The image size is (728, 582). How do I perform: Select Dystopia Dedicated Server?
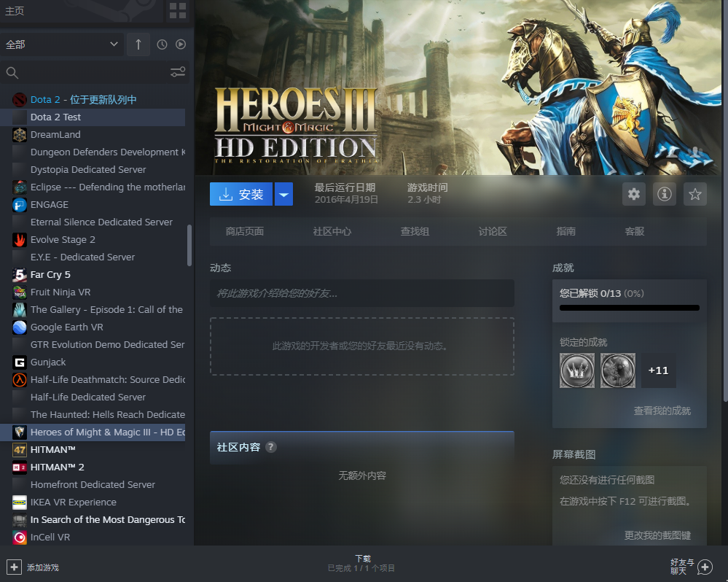(93, 169)
